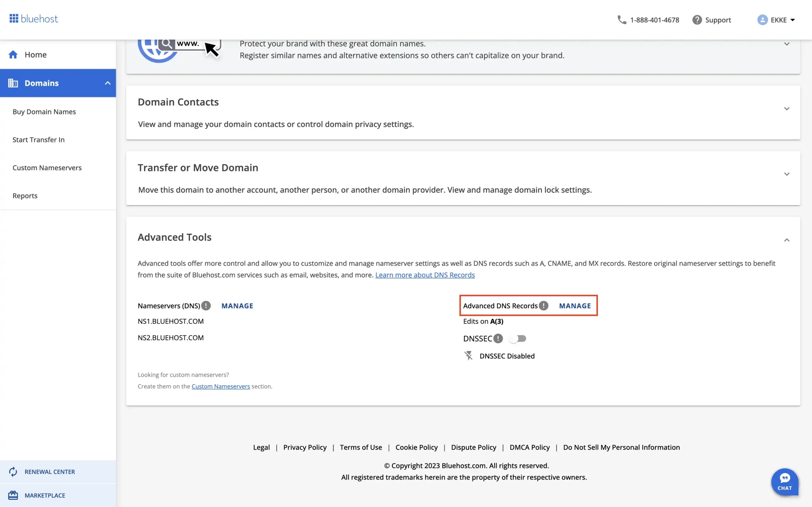The height and width of the screenshot is (507, 812).
Task: Click the Bluehost logo
Action: pos(34,18)
